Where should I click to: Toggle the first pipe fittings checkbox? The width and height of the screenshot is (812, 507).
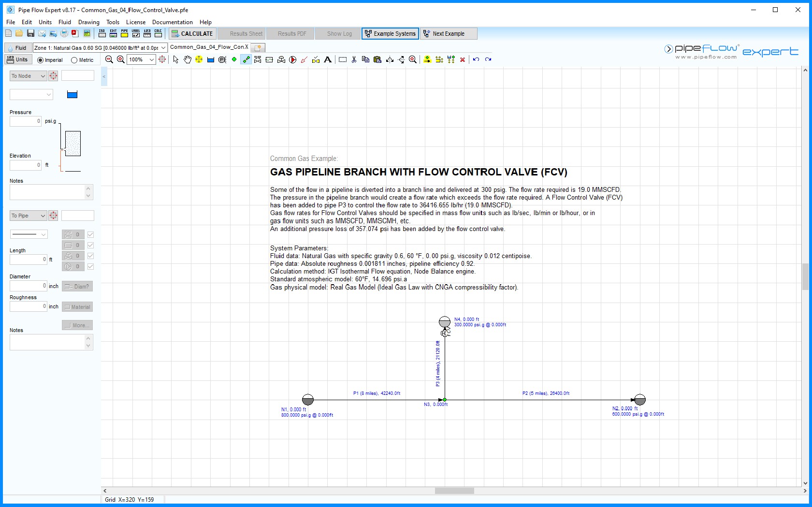pyautogui.click(x=90, y=234)
